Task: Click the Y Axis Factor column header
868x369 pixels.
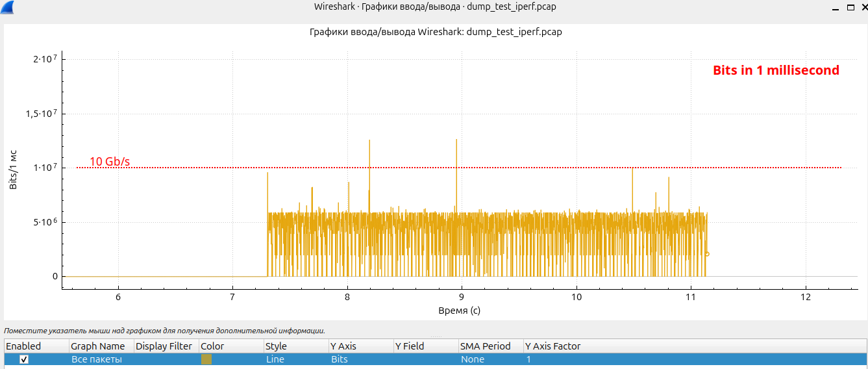Action: click(695, 346)
